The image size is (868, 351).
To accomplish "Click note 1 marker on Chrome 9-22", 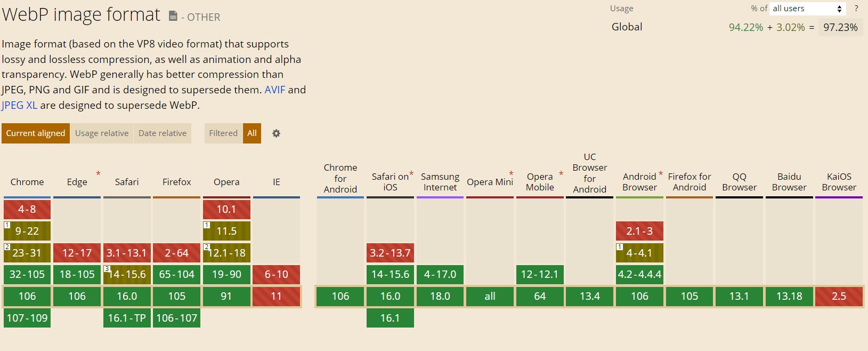I will pos(7,225).
